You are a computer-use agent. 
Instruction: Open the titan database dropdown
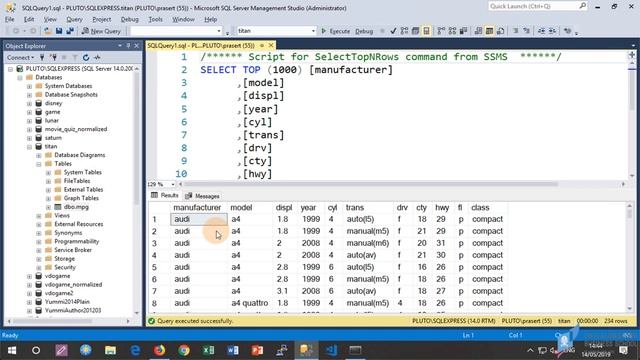point(313,31)
